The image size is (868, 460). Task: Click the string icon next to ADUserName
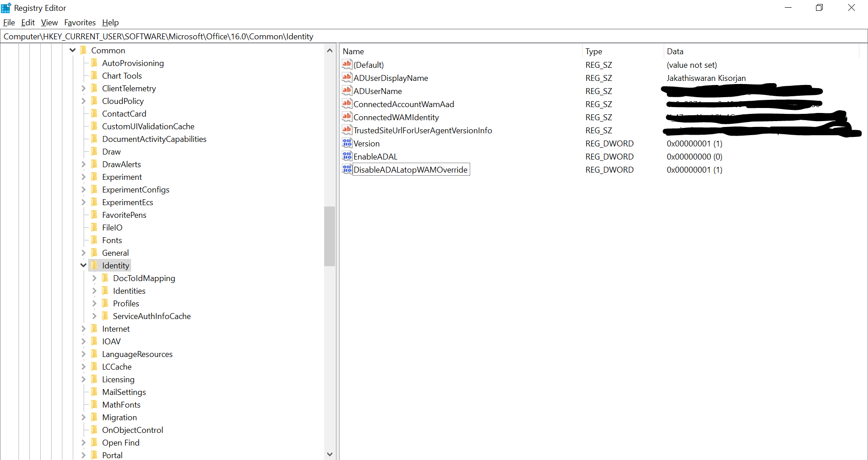347,90
